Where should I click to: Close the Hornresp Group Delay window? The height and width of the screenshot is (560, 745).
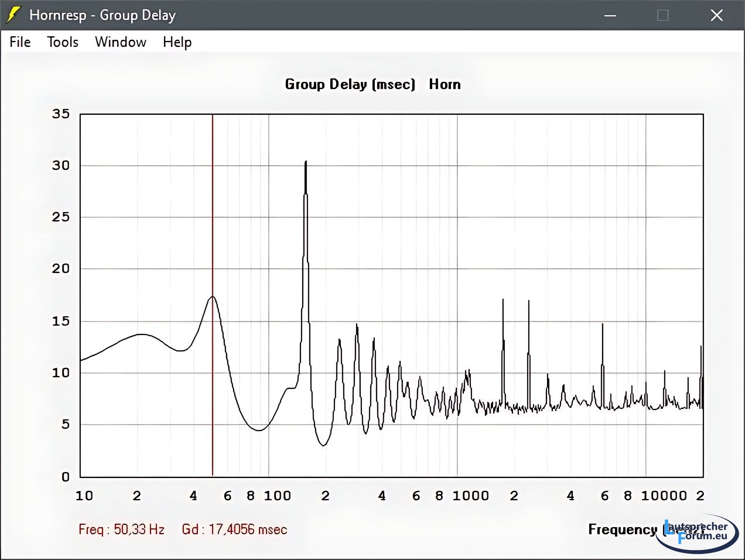[716, 15]
